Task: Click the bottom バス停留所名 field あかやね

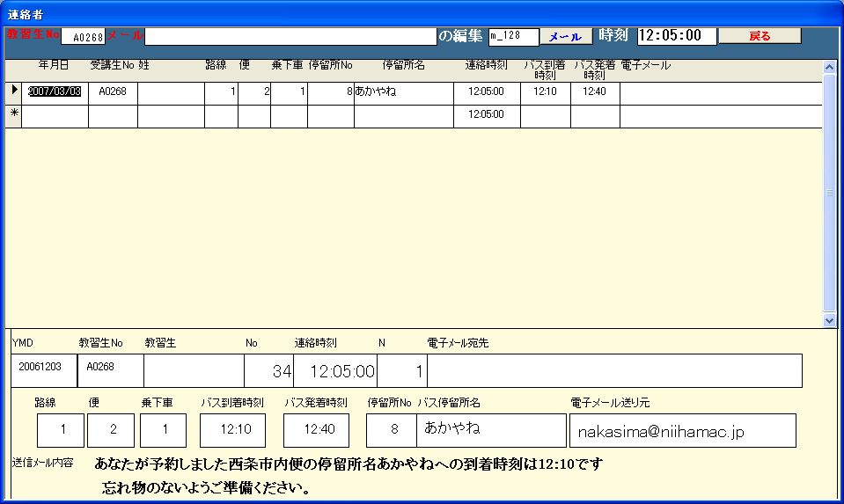Action: (491, 430)
